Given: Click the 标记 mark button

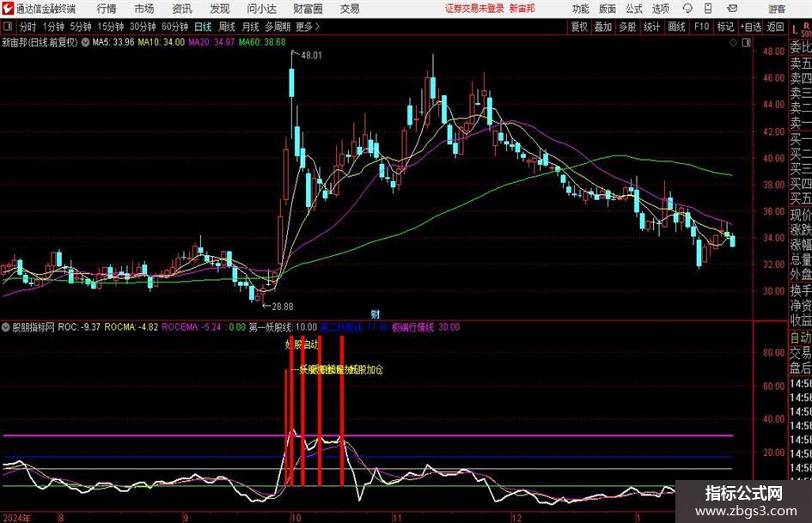Looking at the screenshot, I should coord(725,27).
